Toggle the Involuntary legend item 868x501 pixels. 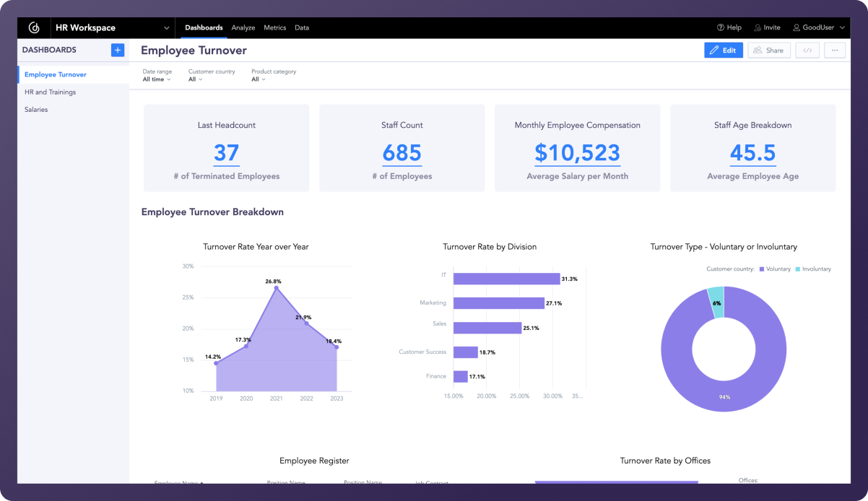point(813,269)
